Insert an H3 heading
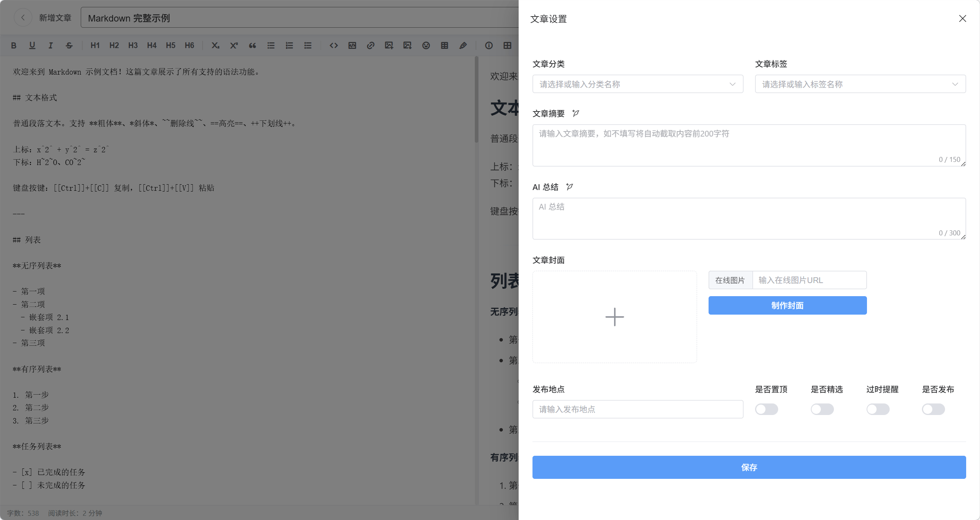 133,45
